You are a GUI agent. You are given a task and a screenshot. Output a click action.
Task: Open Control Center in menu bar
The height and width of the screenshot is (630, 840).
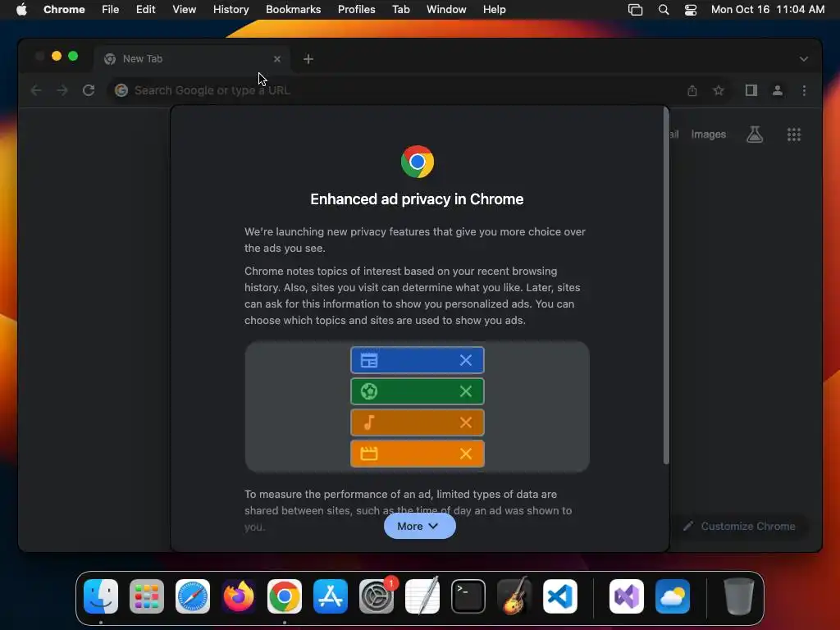tap(691, 10)
